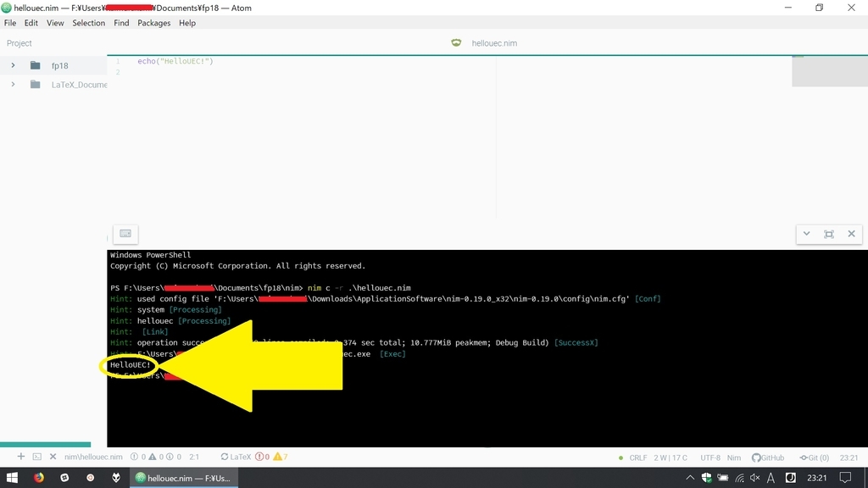This screenshot has height=488, width=868.
Task: Open Windows Security tray icon
Action: coord(706,478)
